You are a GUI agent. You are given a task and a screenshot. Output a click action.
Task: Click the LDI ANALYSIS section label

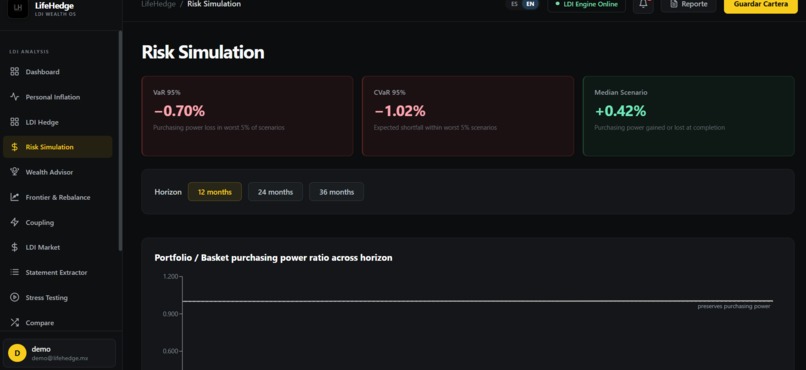tap(29, 52)
